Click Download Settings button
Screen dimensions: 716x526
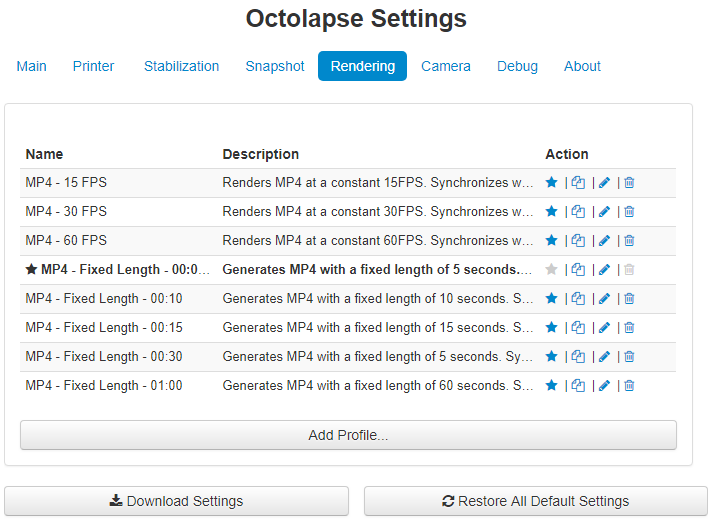tap(176, 501)
